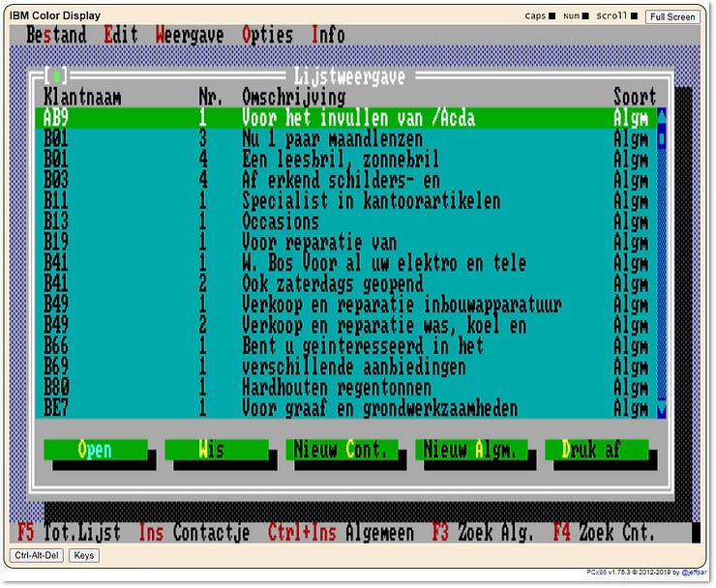This screenshot has width=716, height=588.
Task: Select row Ook zaterdags geopend
Action: [345, 284]
